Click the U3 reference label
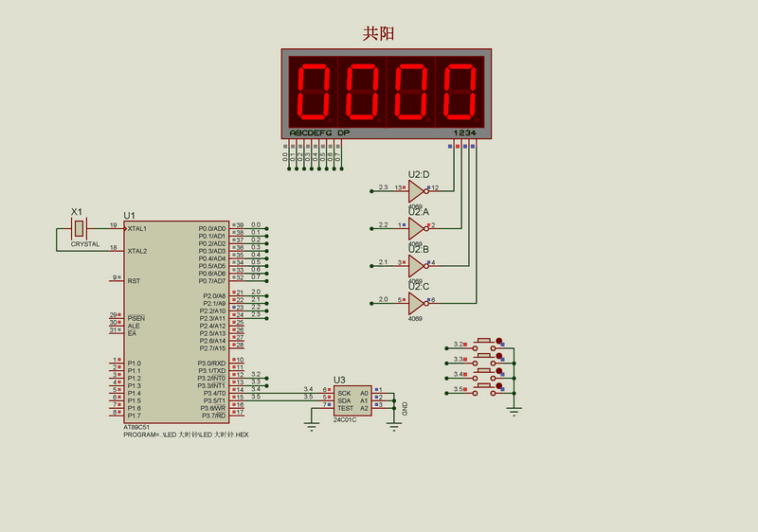 [x=339, y=380]
